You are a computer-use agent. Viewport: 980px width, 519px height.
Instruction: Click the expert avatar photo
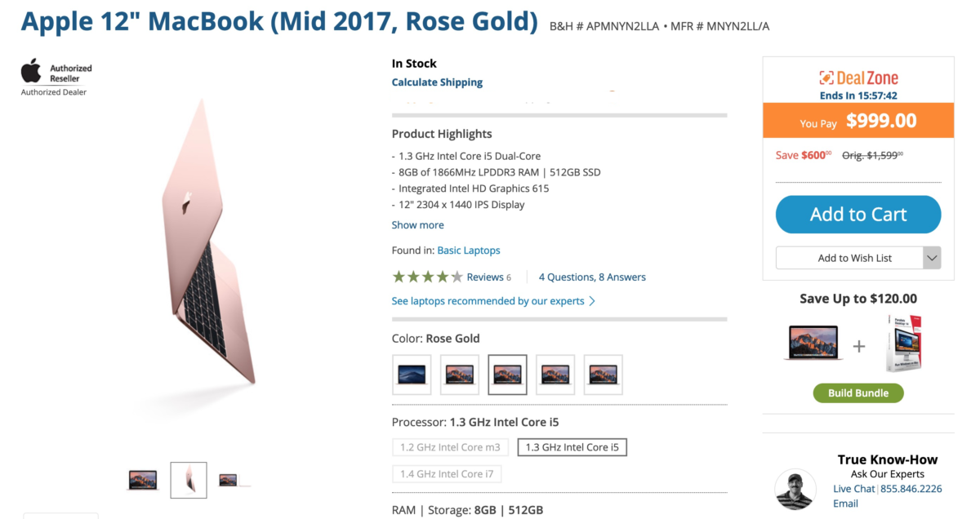(x=795, y=490)
